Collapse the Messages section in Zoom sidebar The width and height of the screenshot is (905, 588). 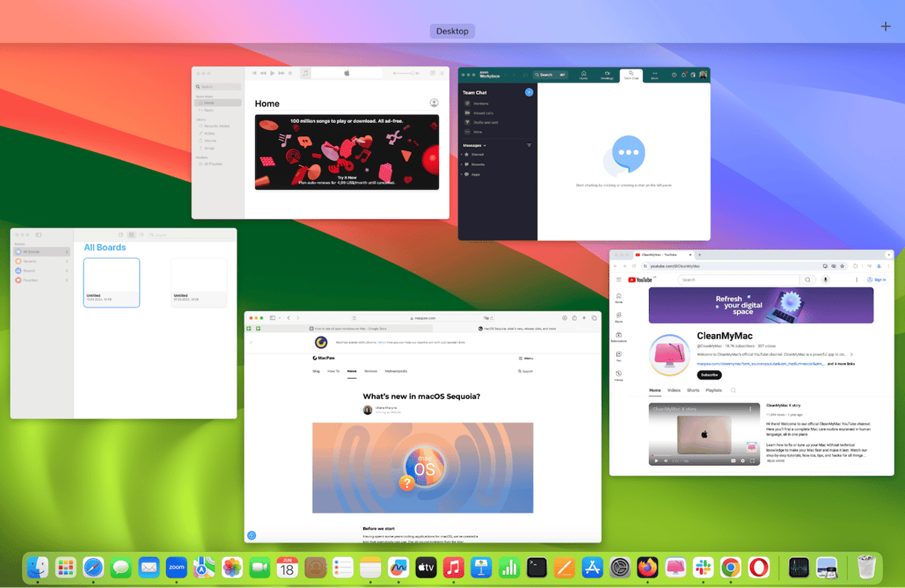tap(485, 145)
